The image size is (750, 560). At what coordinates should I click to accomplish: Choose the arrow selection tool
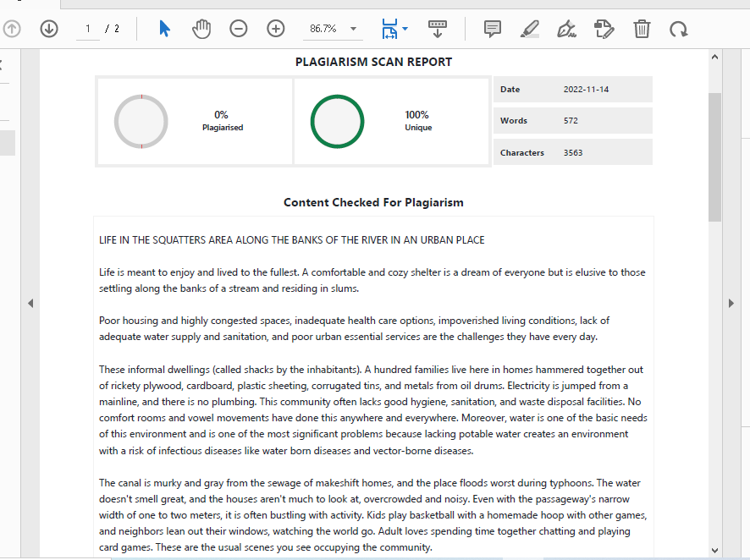164,29
